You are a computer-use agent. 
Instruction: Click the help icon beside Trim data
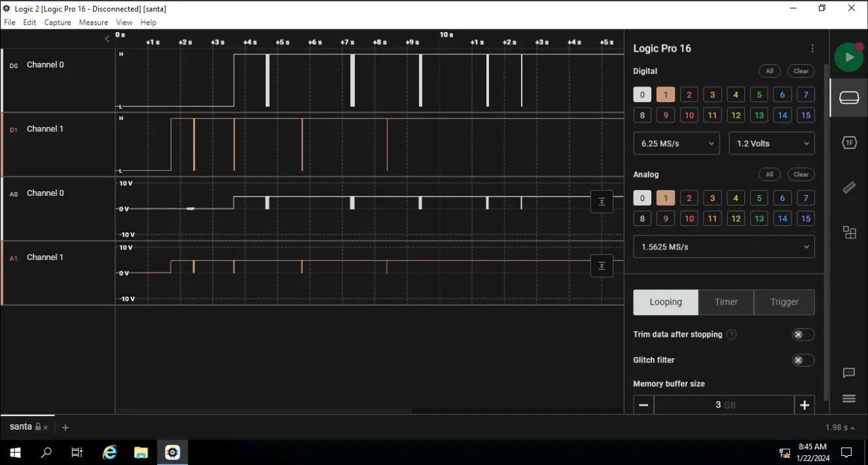pos(732,335)
